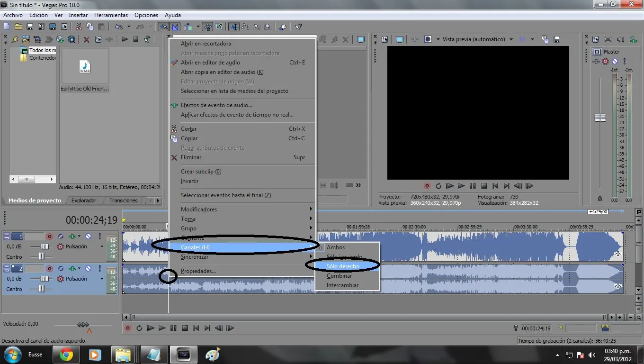Remove selected media with the red X
Screen dimensions: 644x364
(x=87, y=39)
